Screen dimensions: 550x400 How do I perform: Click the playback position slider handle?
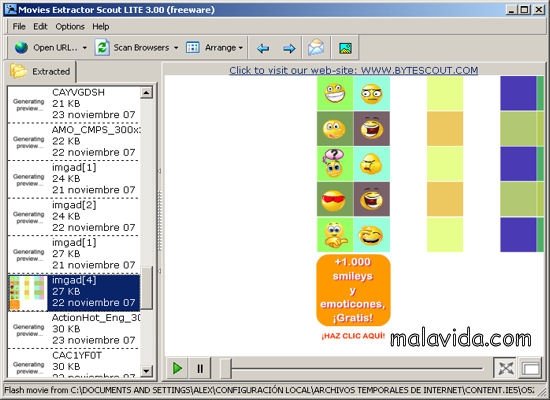[226, 368]
